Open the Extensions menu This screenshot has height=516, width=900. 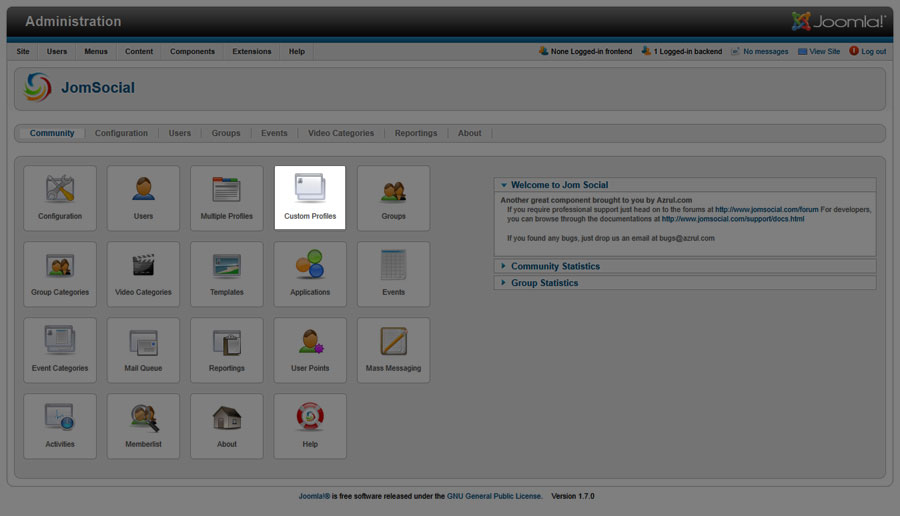[x=251, y=51]
